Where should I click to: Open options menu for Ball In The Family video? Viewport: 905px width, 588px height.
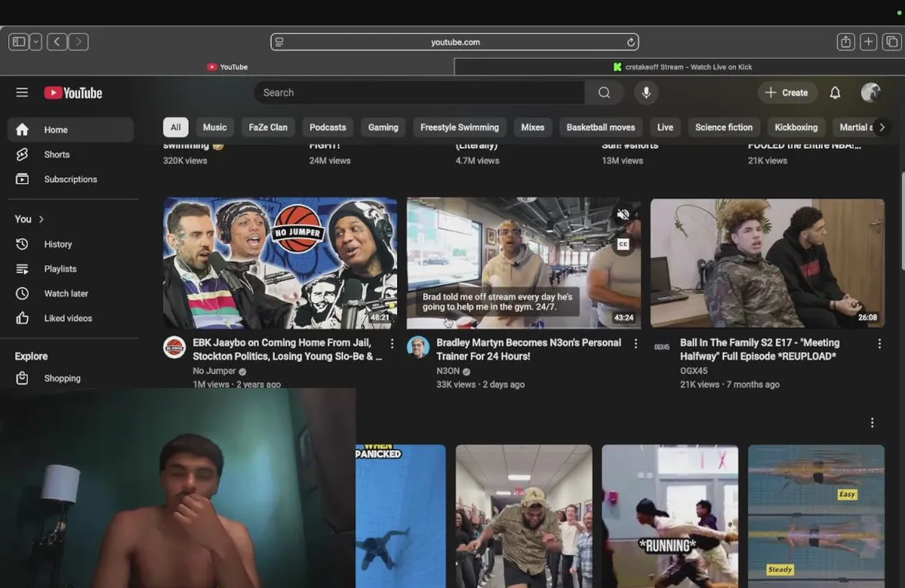pos(879,344)
